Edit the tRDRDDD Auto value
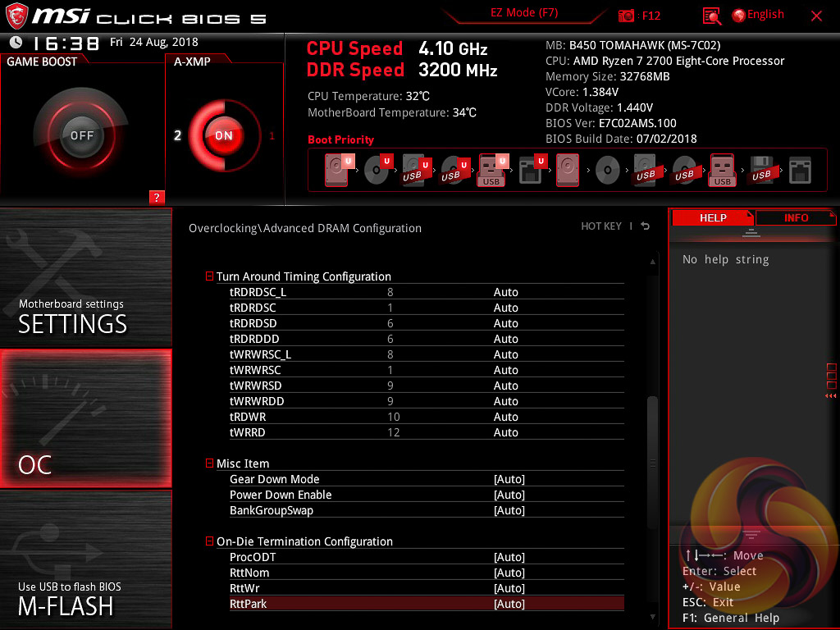 (x=505, y=339)
